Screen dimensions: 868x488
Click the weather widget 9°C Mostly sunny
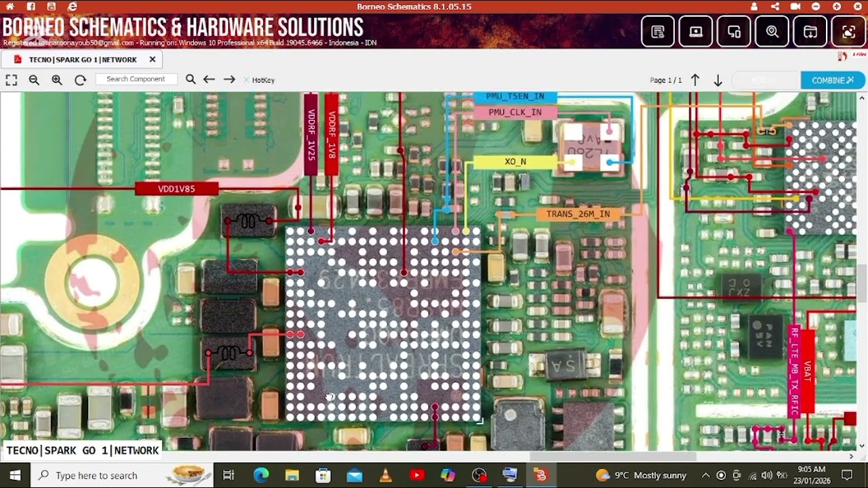pos(641,475)
